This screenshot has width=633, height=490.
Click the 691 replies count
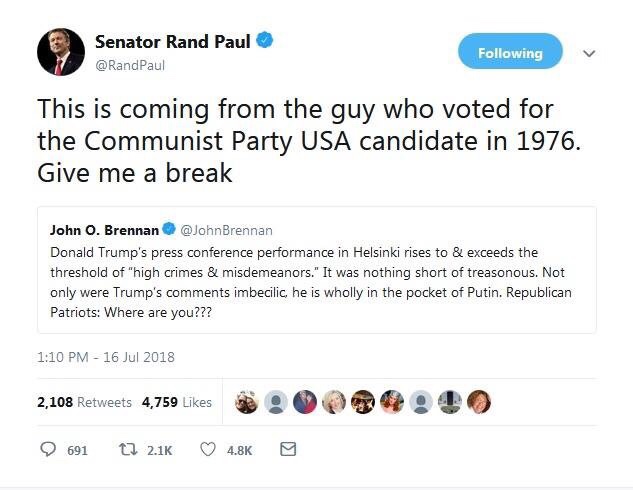click(77, 451)
